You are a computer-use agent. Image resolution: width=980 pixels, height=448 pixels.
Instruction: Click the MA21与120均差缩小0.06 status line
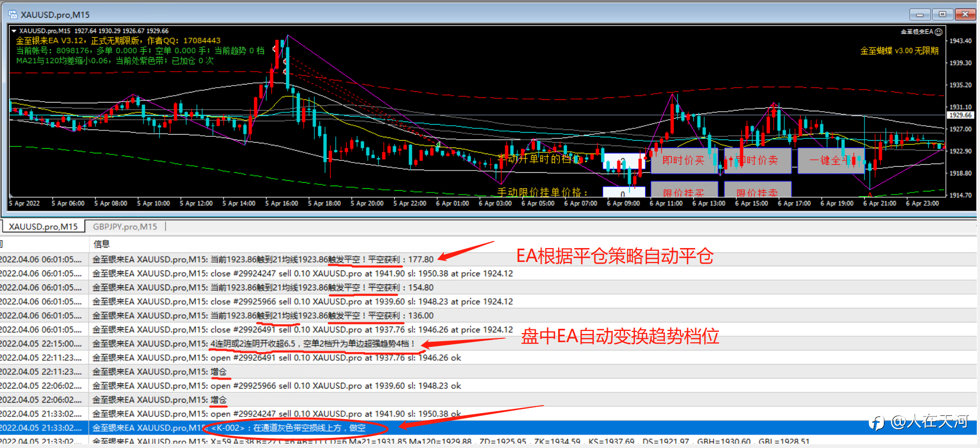point(115,61)
